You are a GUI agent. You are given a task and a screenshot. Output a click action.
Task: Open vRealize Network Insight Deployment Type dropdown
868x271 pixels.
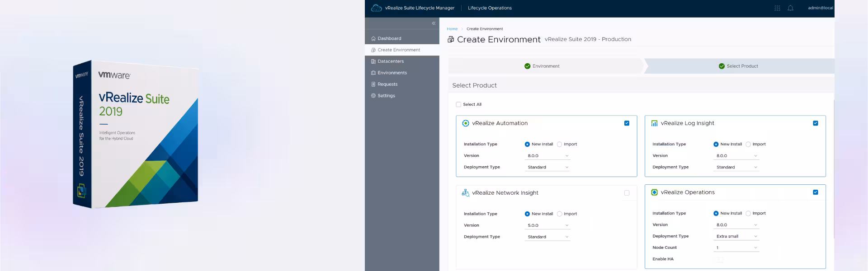547,237
